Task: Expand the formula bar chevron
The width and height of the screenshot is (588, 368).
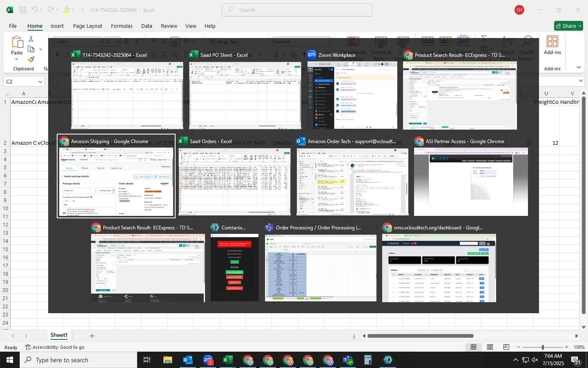Action: click(x=581, y=81)
